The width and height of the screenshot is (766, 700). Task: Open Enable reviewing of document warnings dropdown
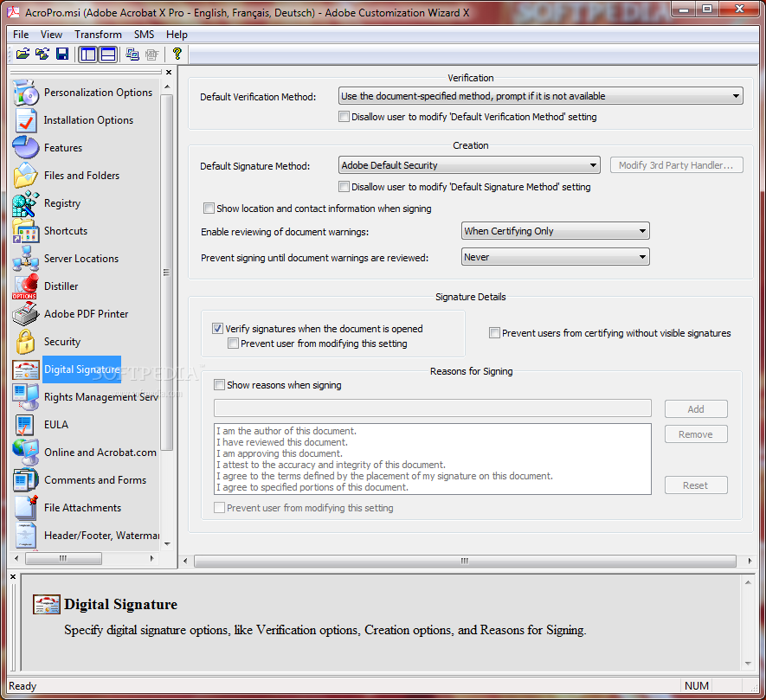tap(556, 230)
